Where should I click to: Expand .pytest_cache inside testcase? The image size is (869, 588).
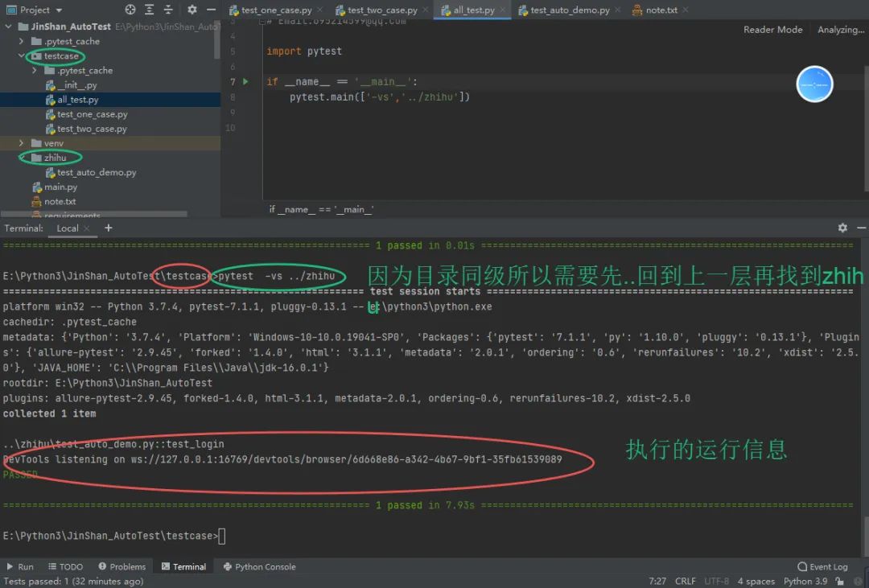(35, 70)
